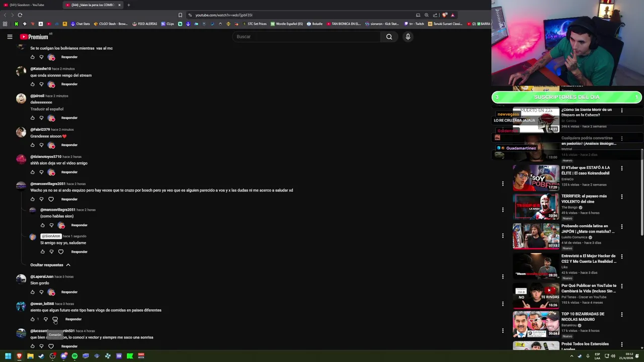Open taskbar volume control
Screen dimensions: 644x362
click(613, 356)
